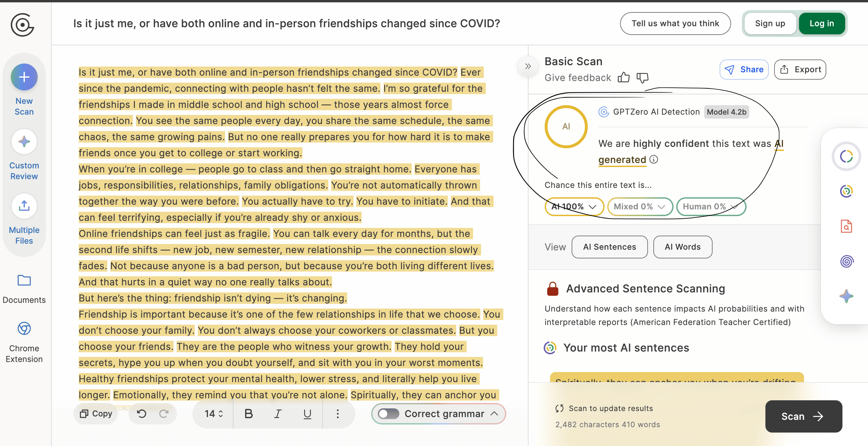868x446 pixels.
Task: Open Multiple Files upload icon
Action: [x=24, y=206]
